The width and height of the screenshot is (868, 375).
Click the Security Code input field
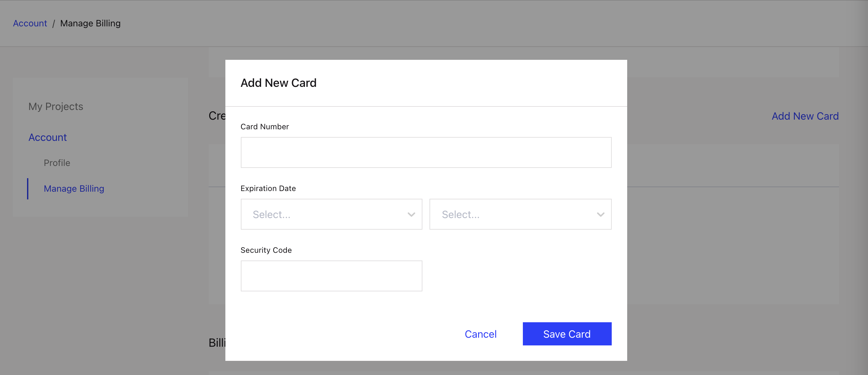pos(331,276)
